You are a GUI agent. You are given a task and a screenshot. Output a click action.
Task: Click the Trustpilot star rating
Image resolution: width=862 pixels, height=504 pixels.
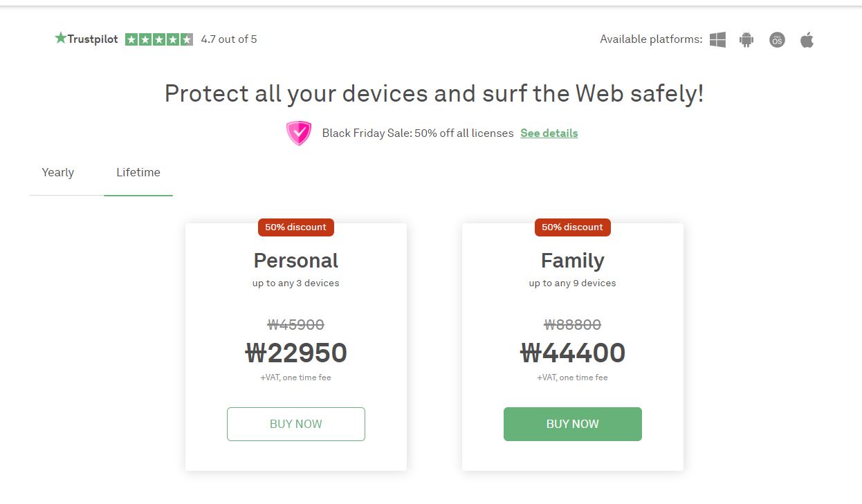[x=159, y=39]
